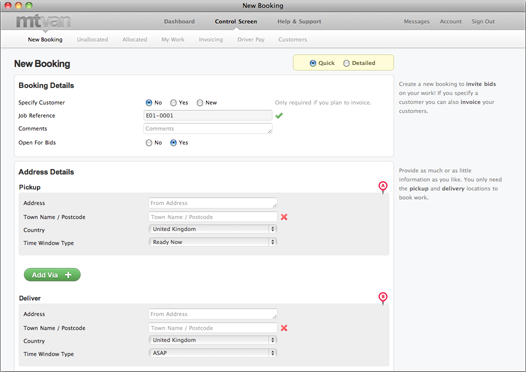
Task: Open the ASAP time window dropdown
Action: [213, 353]
